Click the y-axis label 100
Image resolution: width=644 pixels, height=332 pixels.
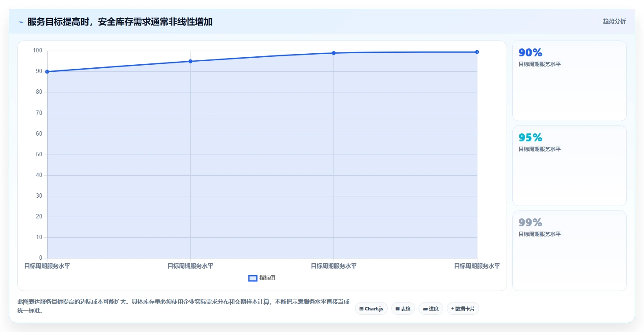click(37, 51)
